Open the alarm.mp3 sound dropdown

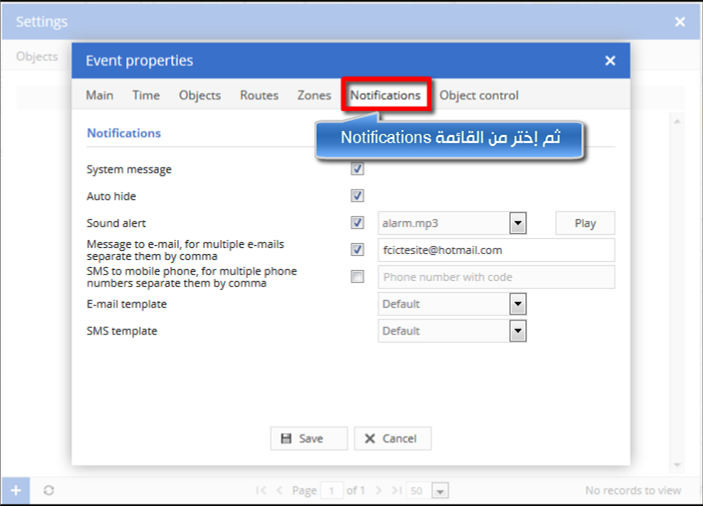[518, 223]
